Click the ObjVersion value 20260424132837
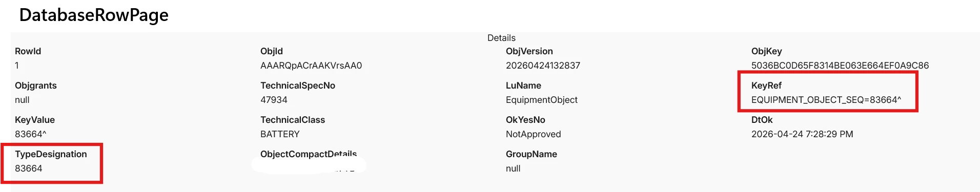This screenshot has width=980, height=192. tap(543, 66)
